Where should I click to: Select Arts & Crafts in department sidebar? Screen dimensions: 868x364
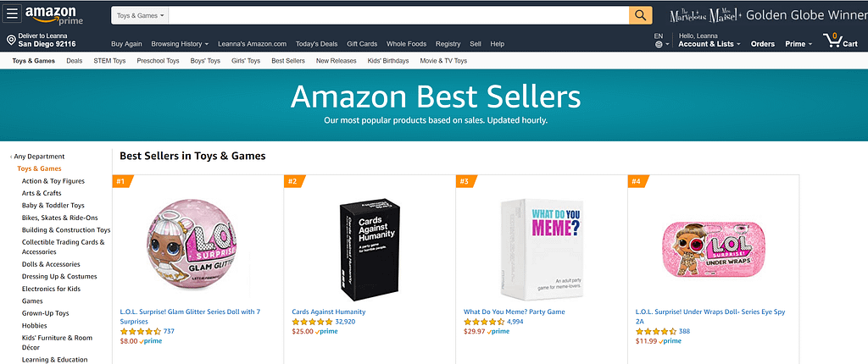(x=42, y=193)
